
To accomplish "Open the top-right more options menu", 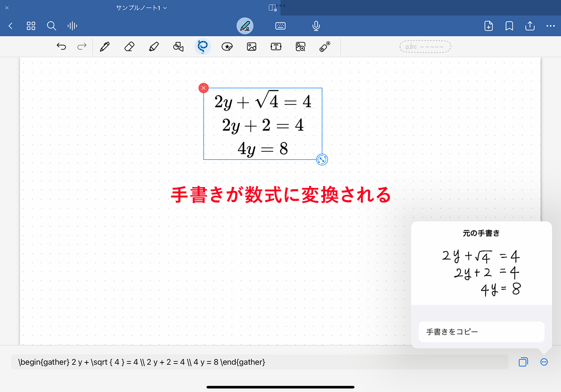I will click(x=551, y=26).
